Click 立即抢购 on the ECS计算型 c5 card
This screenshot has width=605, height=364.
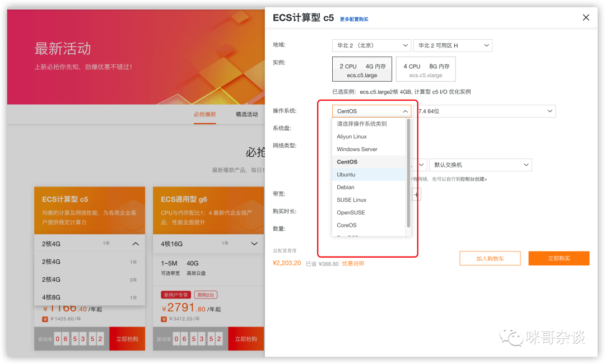127,339
